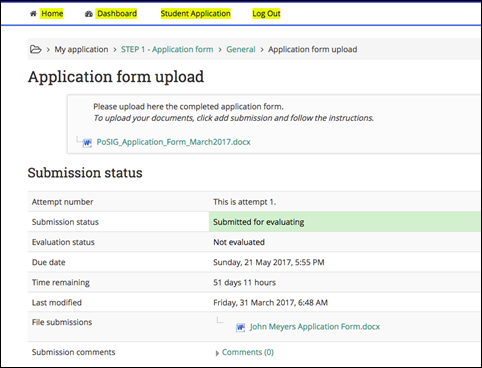Open Student Application in the top menu
482x368 pixels.
[195, 14]
